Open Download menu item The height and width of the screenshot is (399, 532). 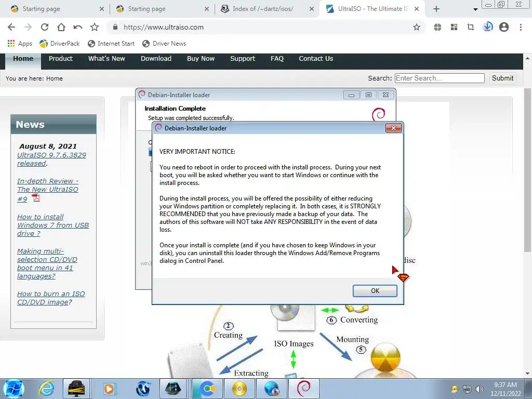156,59
